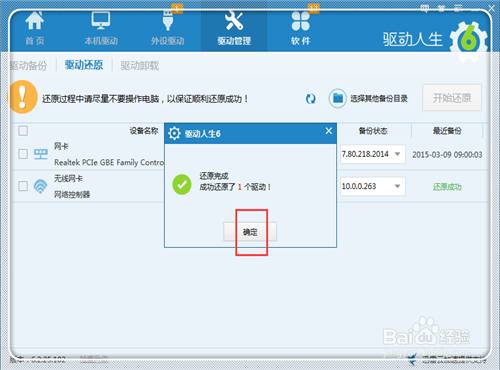Screen dimensions: 500x370
Task: Click Realtek PCIe GBE Family Controller text
Action: (x=109, y=162)
